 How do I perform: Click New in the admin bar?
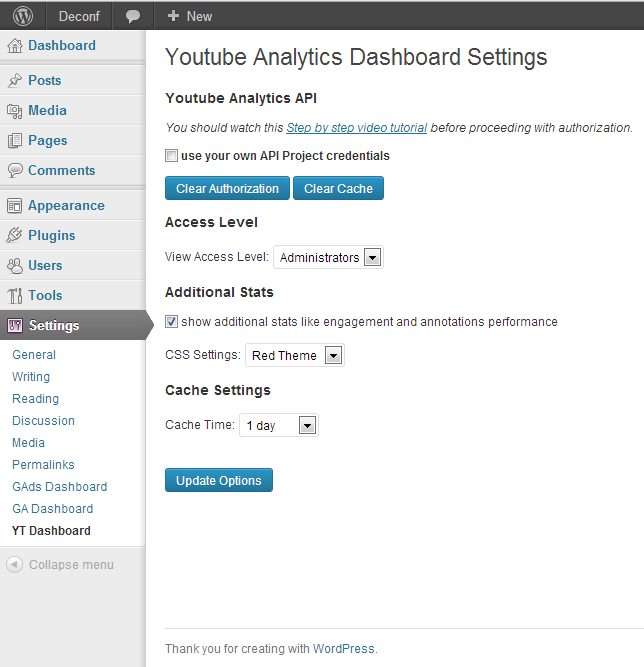(199, 16)
